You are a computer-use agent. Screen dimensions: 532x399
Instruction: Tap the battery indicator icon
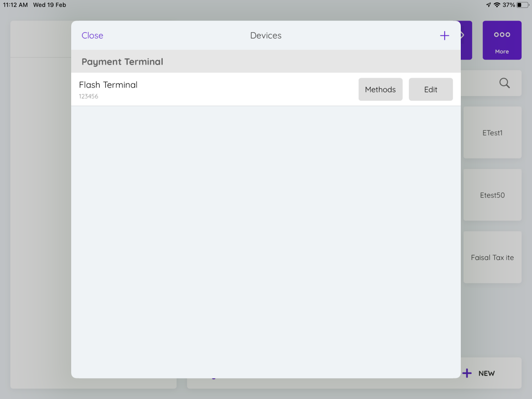pos(522,5)
